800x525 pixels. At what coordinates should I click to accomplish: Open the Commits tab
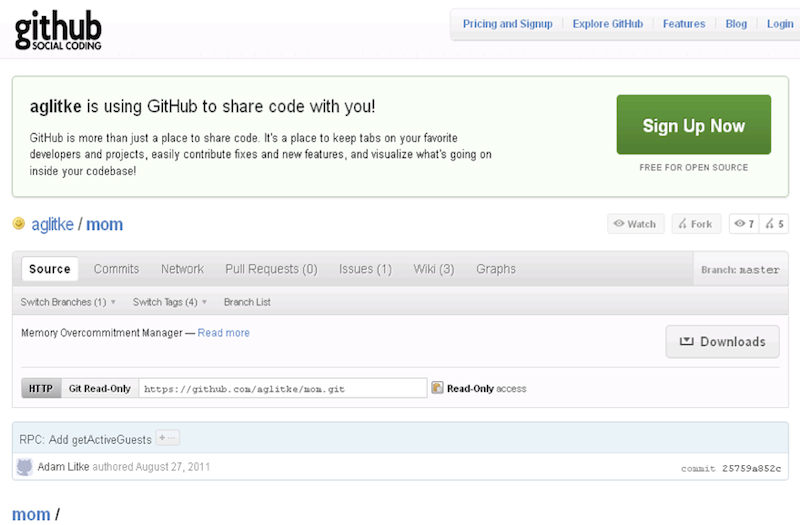(x=116, y=269)
